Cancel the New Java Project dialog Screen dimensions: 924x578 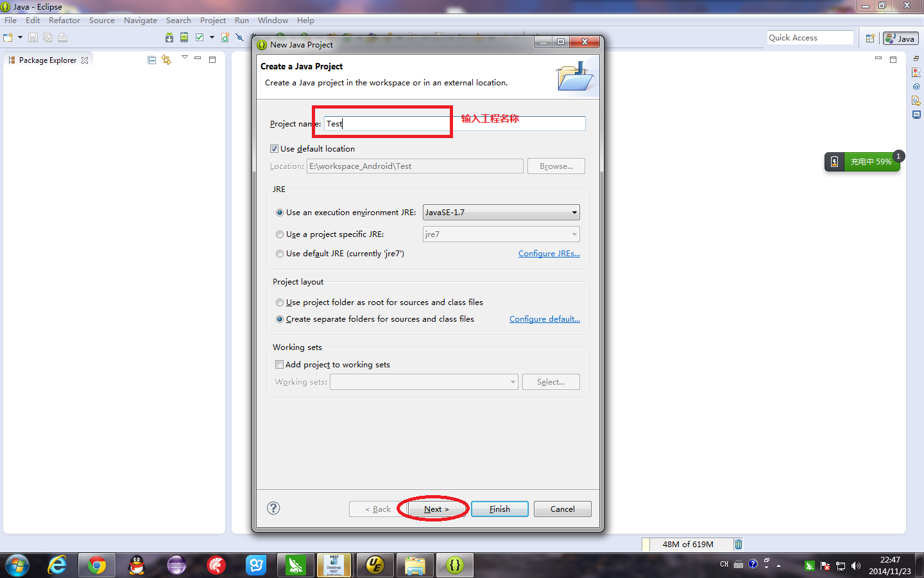point(563,509)
